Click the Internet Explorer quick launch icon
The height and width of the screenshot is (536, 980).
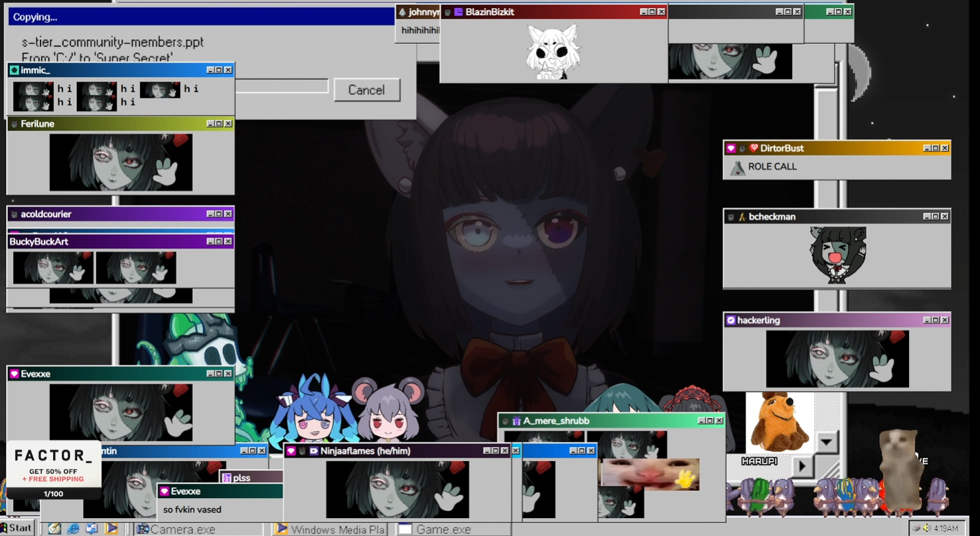click(x=73, y=529)
